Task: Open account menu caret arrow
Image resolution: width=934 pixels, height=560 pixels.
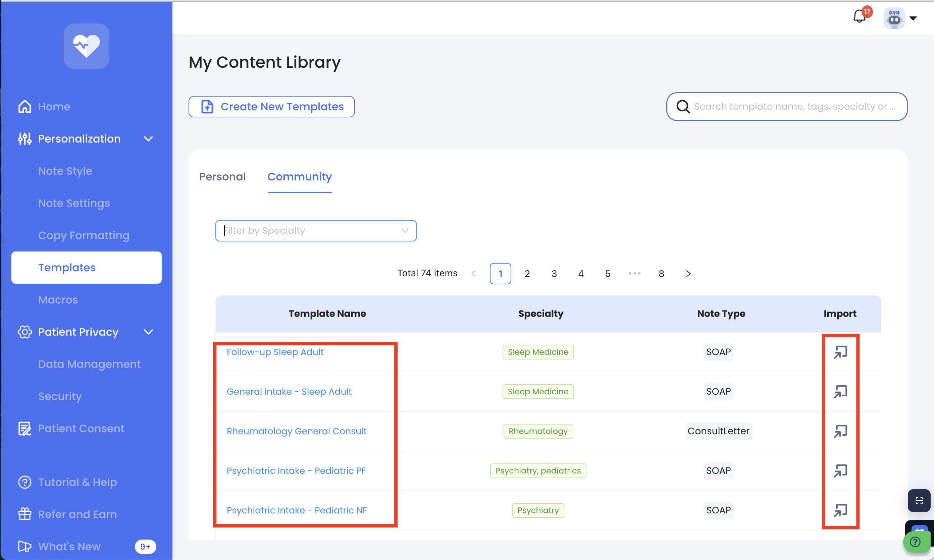Action: pyautogui.click(x=913, y=18)
